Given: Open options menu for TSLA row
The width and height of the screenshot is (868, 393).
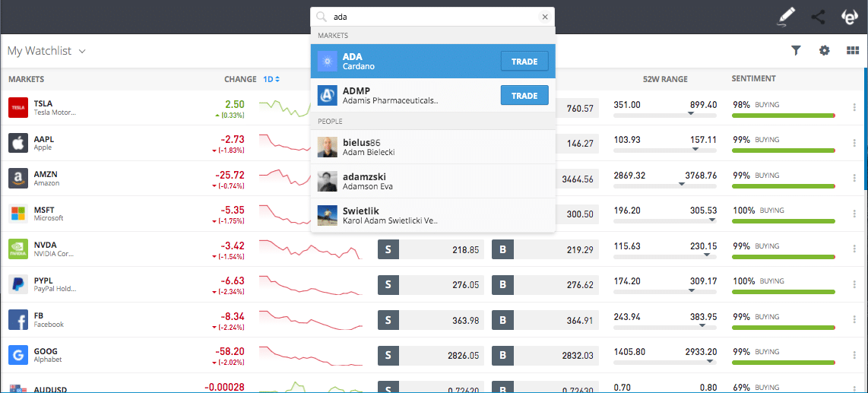Looking at the screenshot, I should [855, 107].
